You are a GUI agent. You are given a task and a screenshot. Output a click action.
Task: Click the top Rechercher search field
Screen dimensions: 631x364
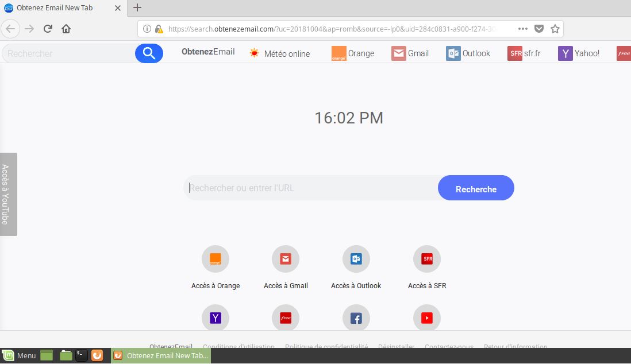point(69,53)
